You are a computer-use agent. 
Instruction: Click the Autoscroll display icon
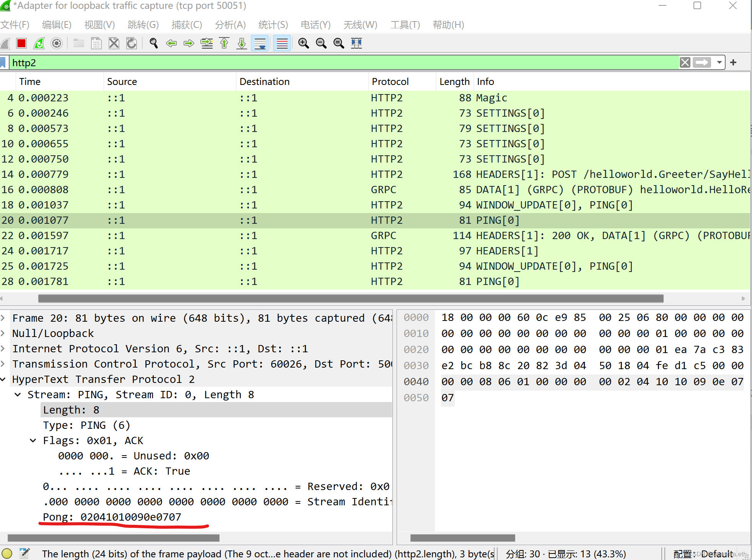pos(260,44)
